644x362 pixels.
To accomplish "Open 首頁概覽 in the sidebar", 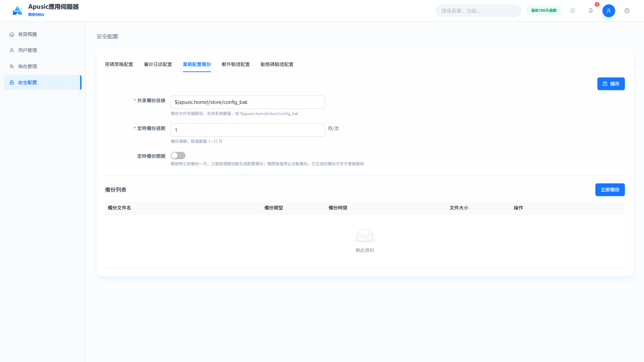I will (43, 34).
